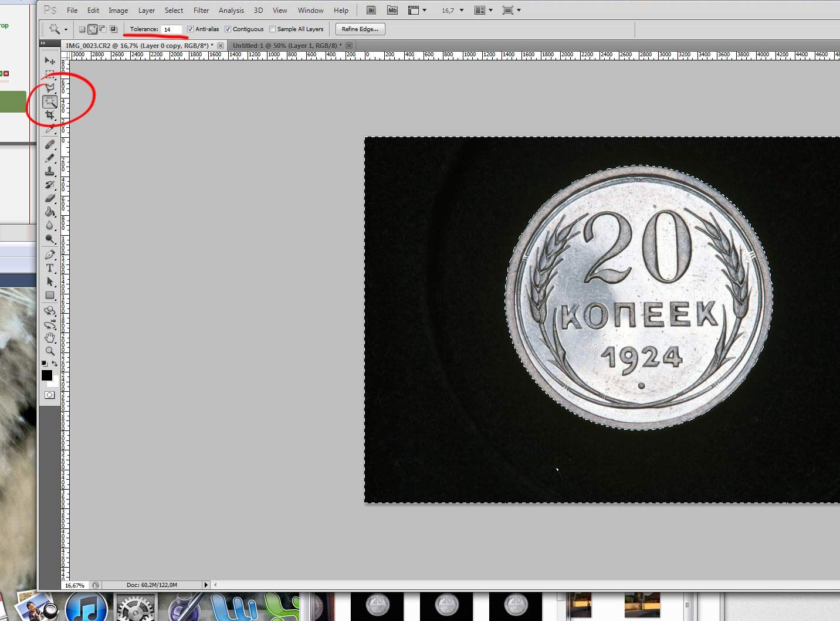Select the Lasso tool
The image size is (840, 621).
click(x=50, y=88)
